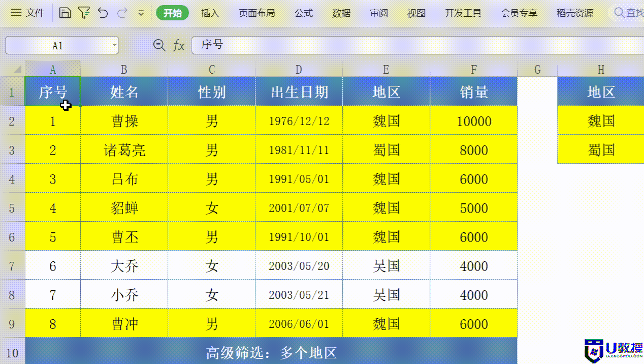This screenshot has height=364, width=644.
Task: Select column G header
Action: pos(537,69)
